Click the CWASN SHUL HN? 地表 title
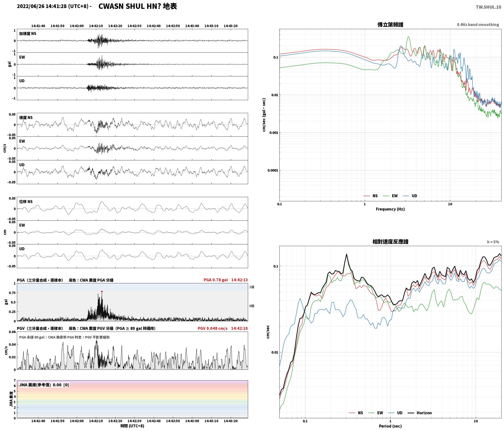Viewport: 504px width, 431px height. point(137,6)
